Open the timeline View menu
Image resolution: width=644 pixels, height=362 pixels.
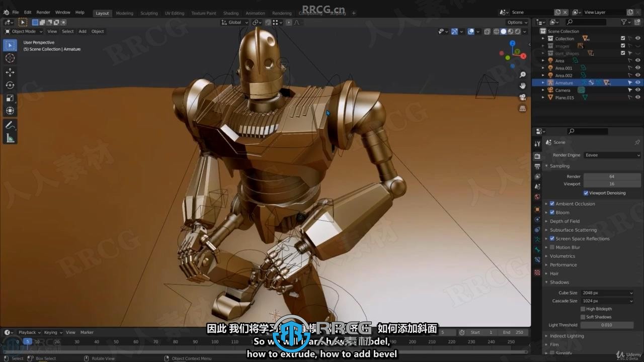pyautogui.click(x=70, y=332)
